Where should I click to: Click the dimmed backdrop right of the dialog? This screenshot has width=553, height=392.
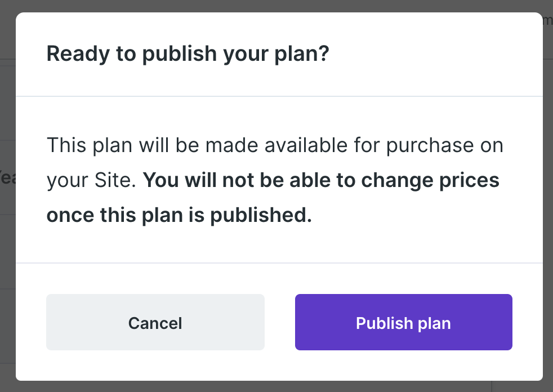tap(548, 225)
